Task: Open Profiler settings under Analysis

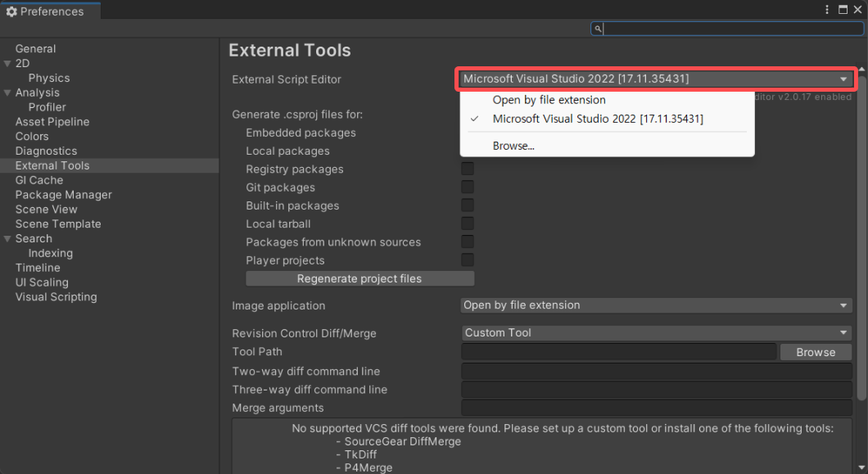Action: [x=47, y=107]
